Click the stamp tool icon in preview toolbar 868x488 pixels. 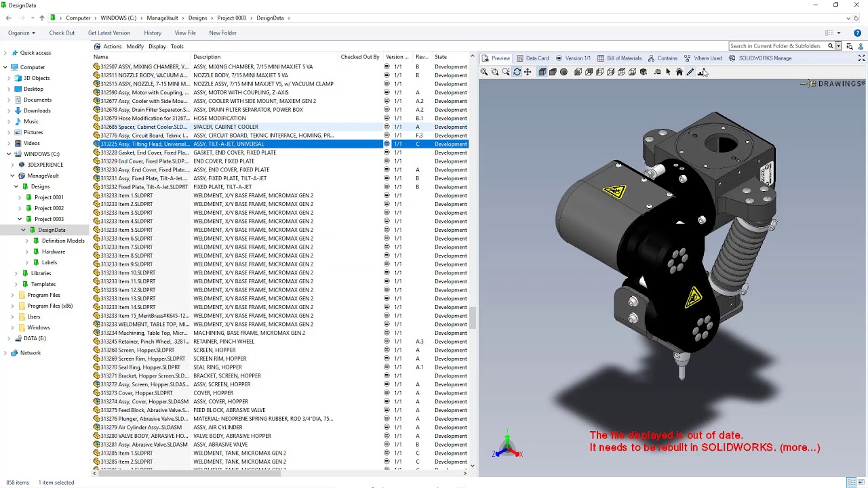click(x=702, y=72)
